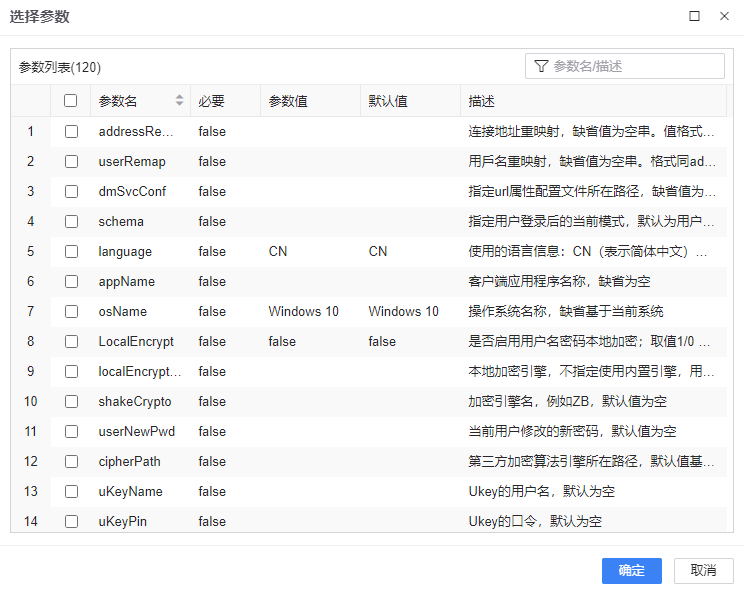Check the language parameter checkbox
The width and height of the screenshot is (744, 590).
click(71, 251)
